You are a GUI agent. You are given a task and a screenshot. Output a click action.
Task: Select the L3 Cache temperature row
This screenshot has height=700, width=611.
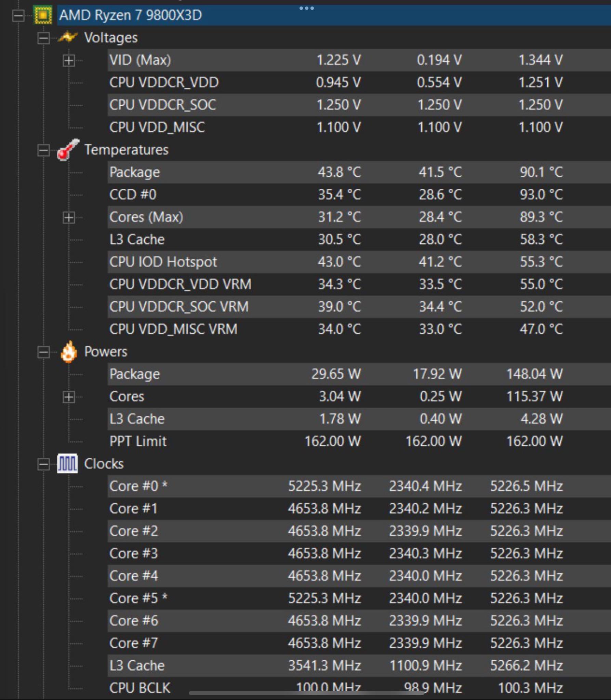pos(359,239)
